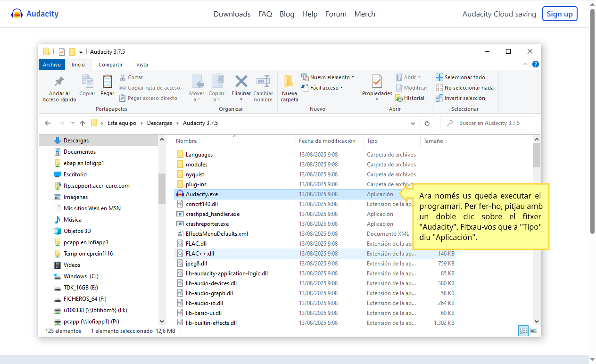Screen dimensions: 596x364
Task: Click the Audacity headphones logo in the site header
Action: click(17, 14)
